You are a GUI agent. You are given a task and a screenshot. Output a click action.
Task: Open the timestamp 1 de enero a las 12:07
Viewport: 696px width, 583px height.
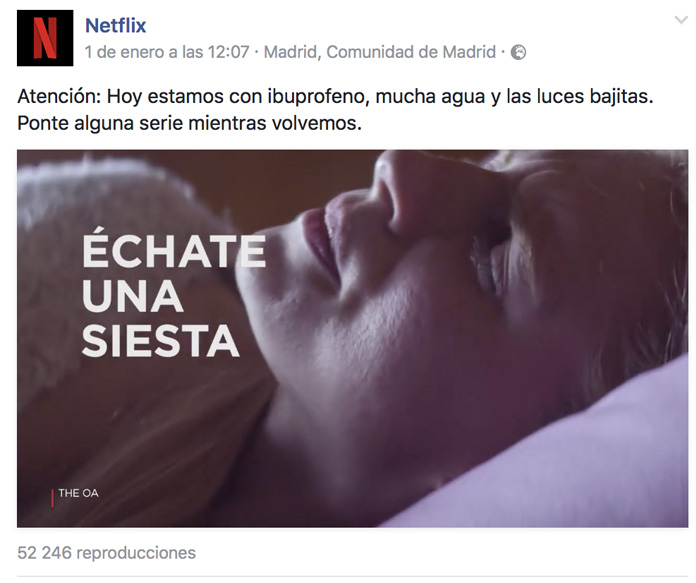coord(167,52)
